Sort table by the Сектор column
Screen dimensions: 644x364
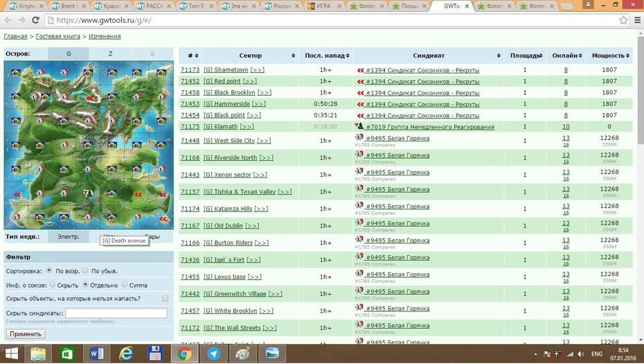point(250,55)
